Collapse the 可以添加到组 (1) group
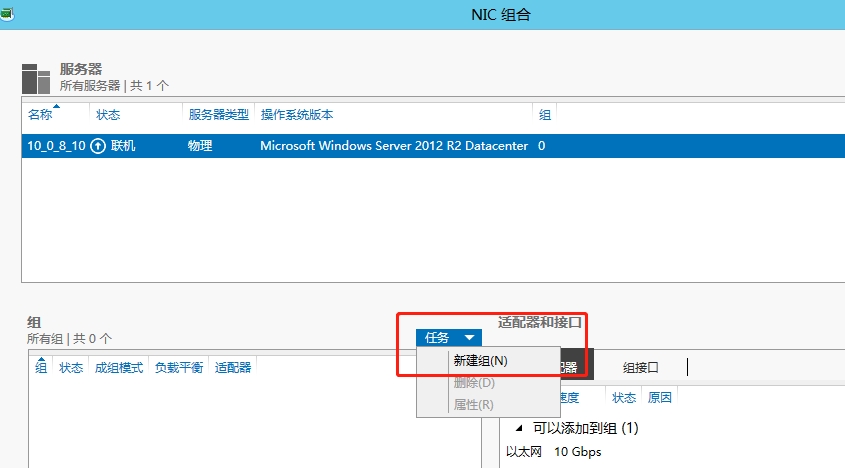 pyautogui.click(x=518, y=428)
